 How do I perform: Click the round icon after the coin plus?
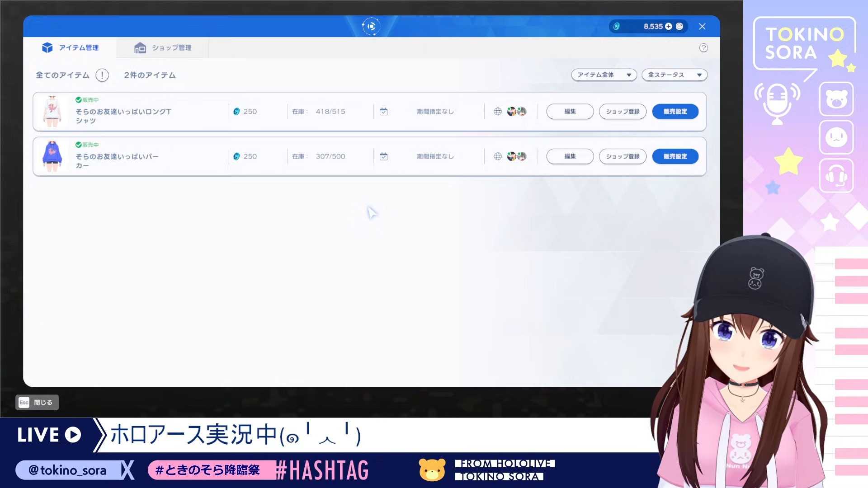[679, 27]
